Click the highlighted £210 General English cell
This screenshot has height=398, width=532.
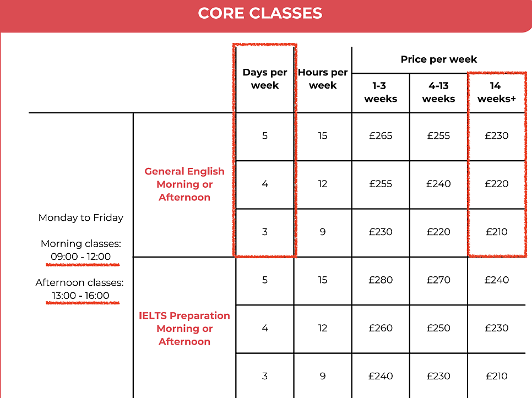pyautogui.click(x=496, y=232)
